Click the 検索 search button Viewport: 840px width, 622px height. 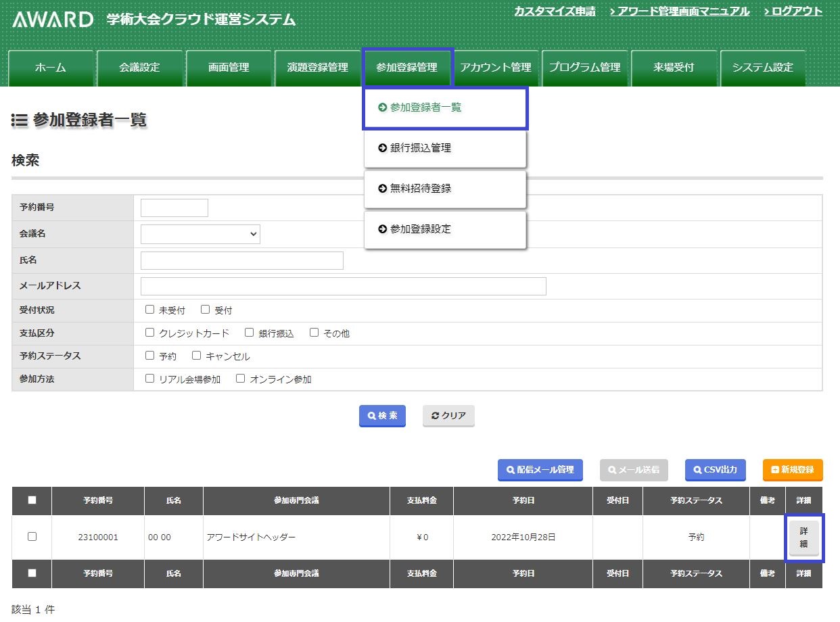[382, 416]
